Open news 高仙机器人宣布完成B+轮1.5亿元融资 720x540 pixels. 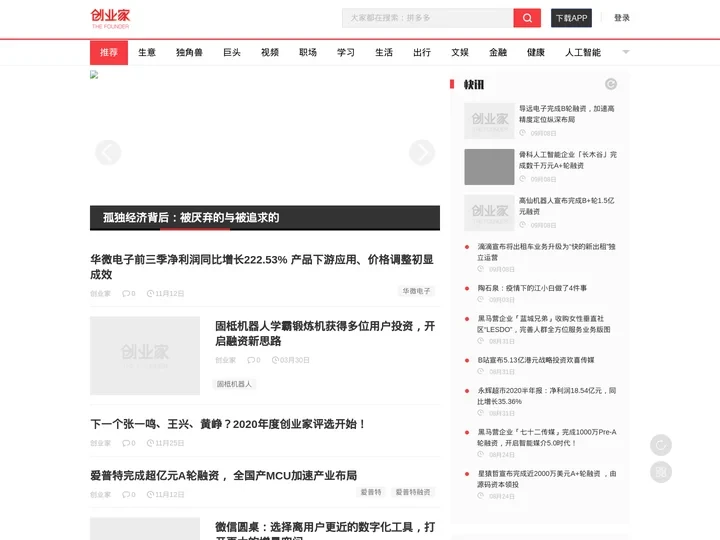tap(567, 206)
